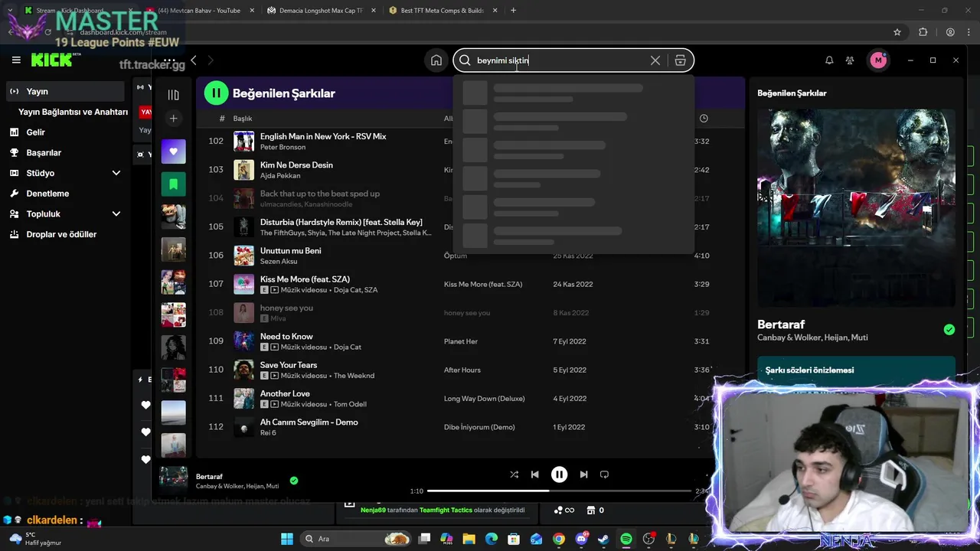Go back with Spotify's left arrow
The height and width of the screenshot is (551, 980).
(194, 60)
